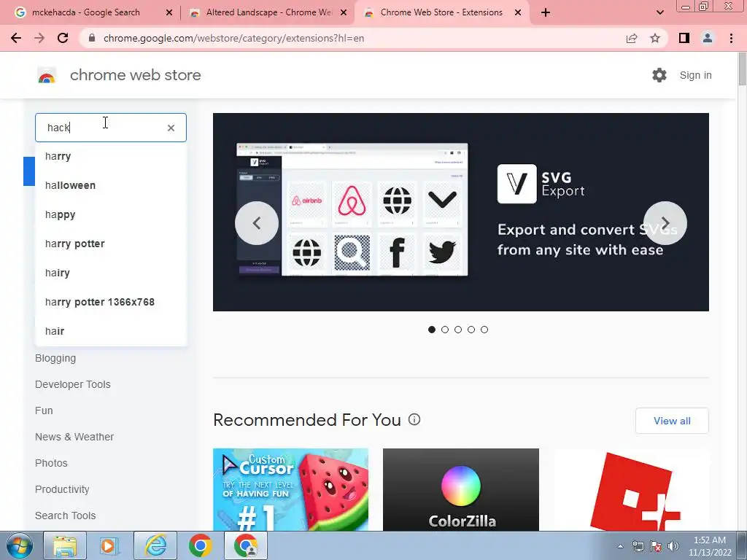Launch Windows Media Player from taskbar
Viewport: 747px width, 560px height.
pos(109,545)
